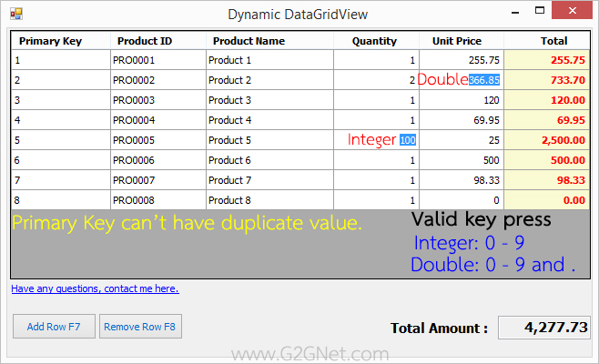599x364 pixels.
Task: Click the highlighted unit price 366.85
Action: tap(484, 80)
